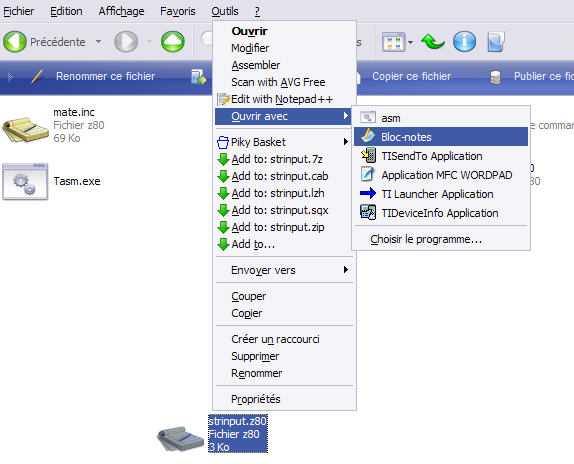Viewport: 574px width, 464px height.
Task: Select the Tasm.exe file icon
Action: tap(25, 182)
